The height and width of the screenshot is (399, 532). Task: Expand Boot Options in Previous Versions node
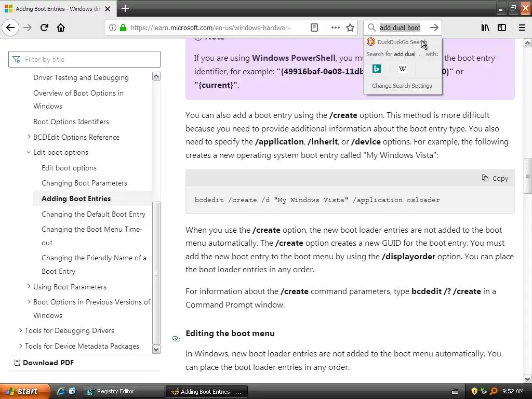coord(29,301)
